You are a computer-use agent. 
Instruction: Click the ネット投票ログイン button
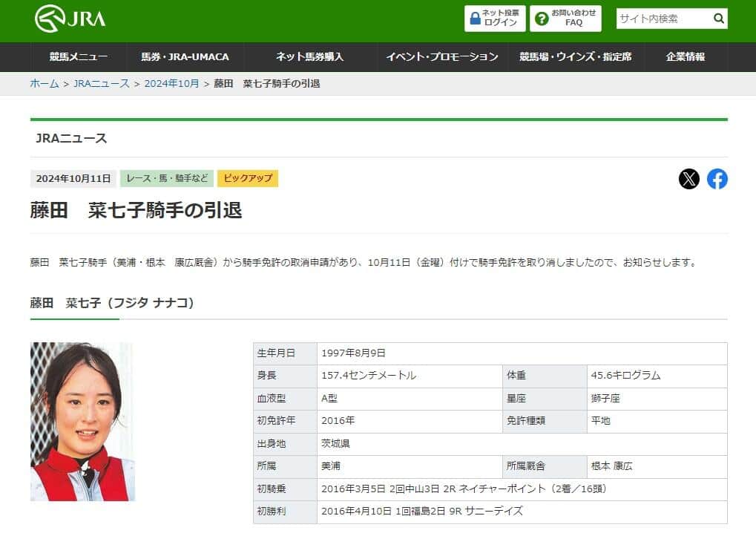click(494, 18)
